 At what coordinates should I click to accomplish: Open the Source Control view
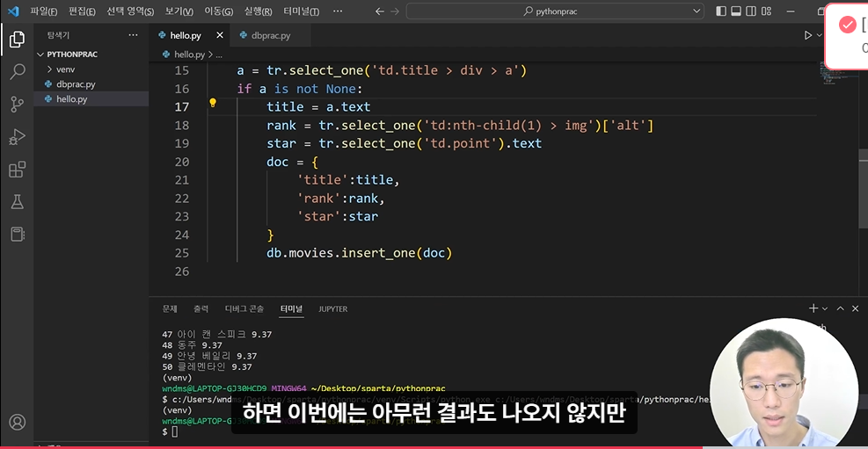tap(18, 104)
